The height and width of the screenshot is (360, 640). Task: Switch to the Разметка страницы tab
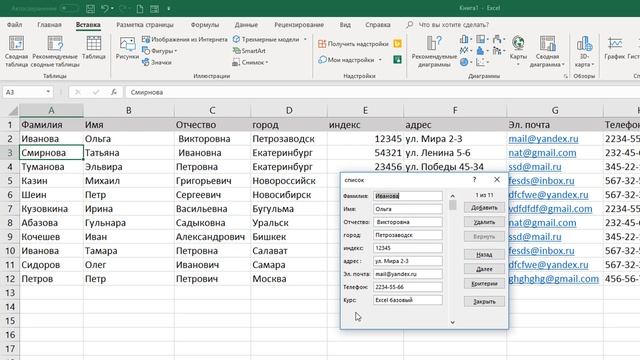pyautogui.click(x=144, y=24)
